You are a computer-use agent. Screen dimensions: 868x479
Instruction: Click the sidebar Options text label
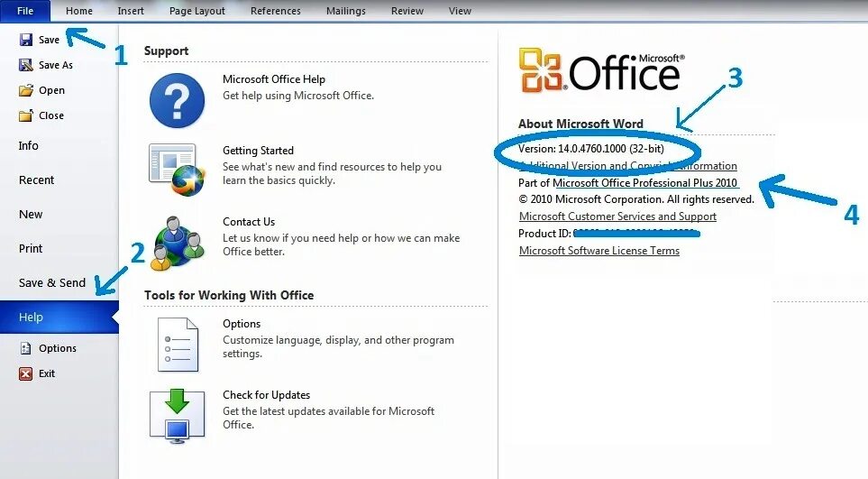58,348
